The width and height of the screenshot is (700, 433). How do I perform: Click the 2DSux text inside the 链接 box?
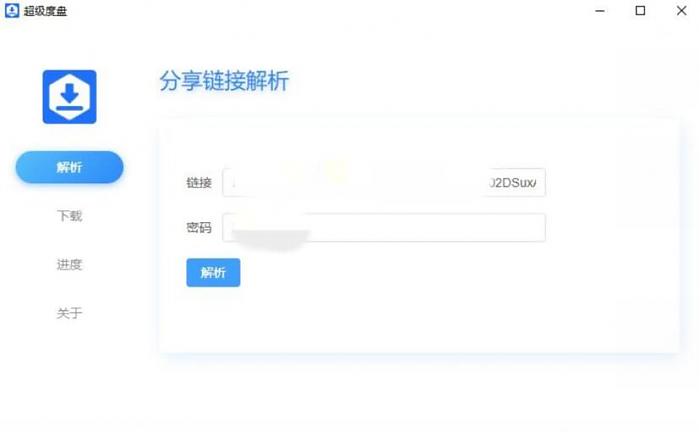(513, 183)
